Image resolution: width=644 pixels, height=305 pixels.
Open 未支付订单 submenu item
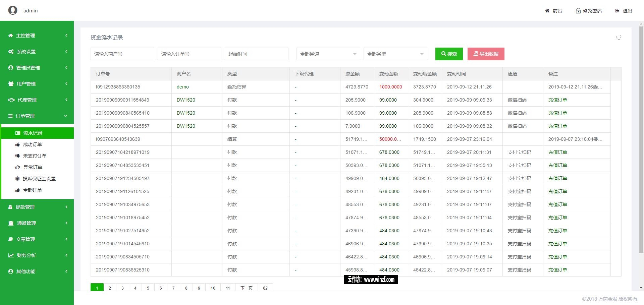coord(35,156)
